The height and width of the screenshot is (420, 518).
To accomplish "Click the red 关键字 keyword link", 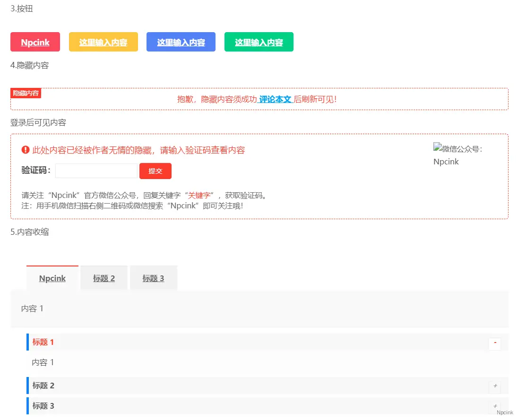I will [199, 195].
